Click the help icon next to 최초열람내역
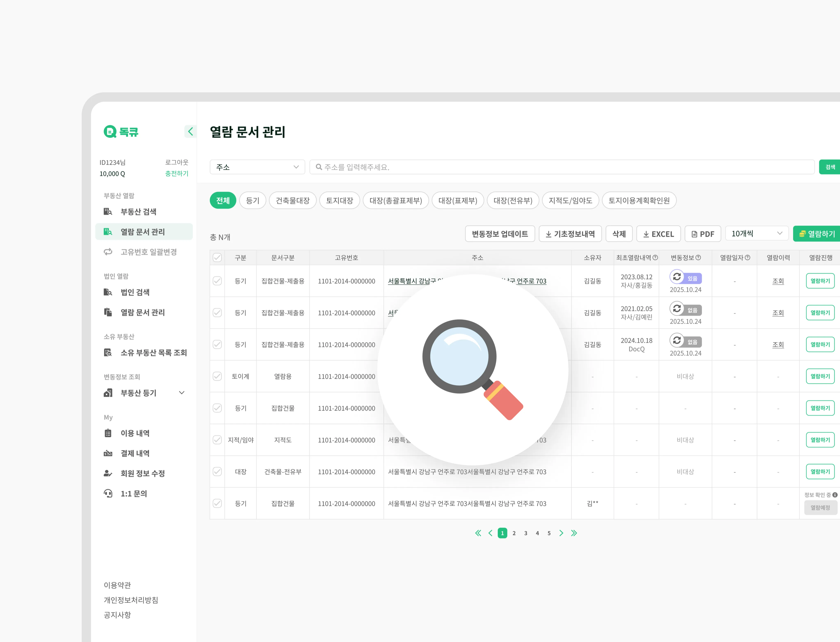The image size is (840, 642). click(655, 258)
